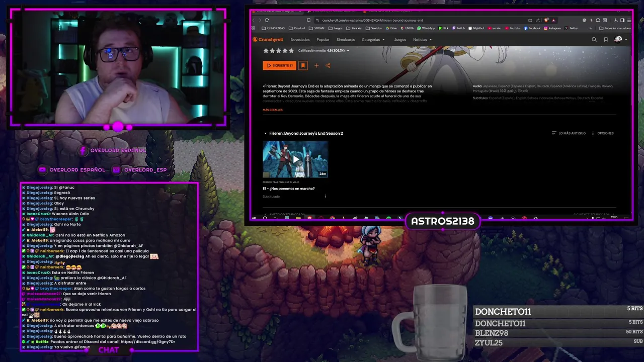644x362 pixels.
Task: Open the 'Todos los marcadores' folder
Action: [615, 28]
